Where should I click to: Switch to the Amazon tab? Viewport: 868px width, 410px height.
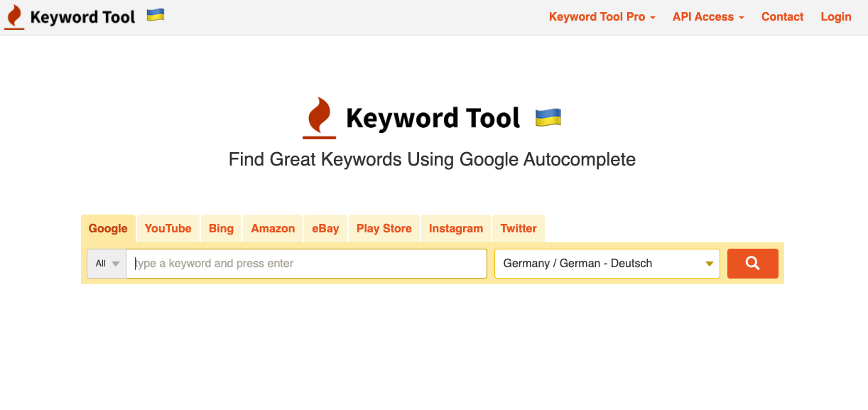point(273,229)
